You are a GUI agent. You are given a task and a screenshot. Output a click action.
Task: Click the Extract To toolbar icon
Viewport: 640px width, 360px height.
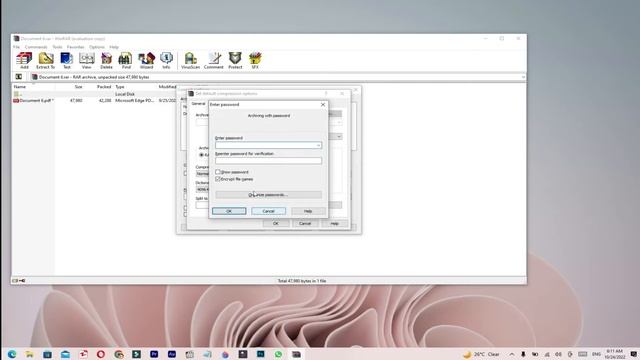[45, 60]
